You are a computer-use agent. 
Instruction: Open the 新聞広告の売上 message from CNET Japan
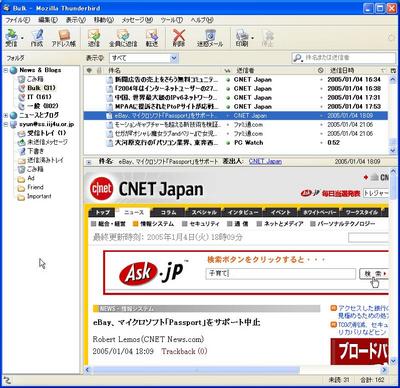point(235,80)
